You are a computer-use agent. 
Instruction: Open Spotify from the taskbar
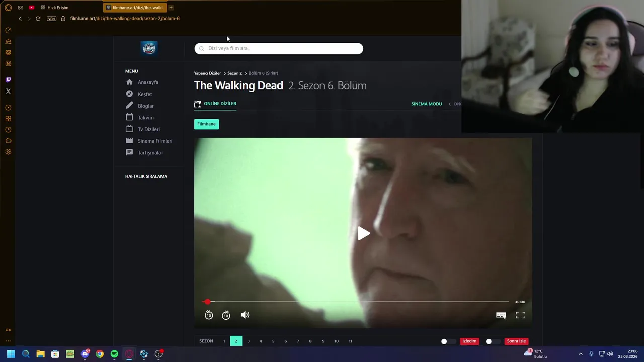click(114, 354)
